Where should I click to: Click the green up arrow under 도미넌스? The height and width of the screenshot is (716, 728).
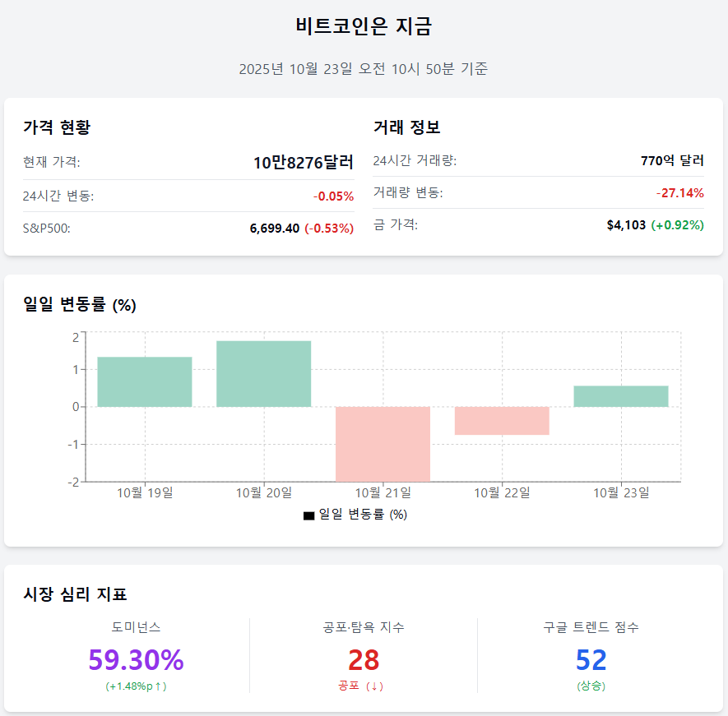click(158, 686)
